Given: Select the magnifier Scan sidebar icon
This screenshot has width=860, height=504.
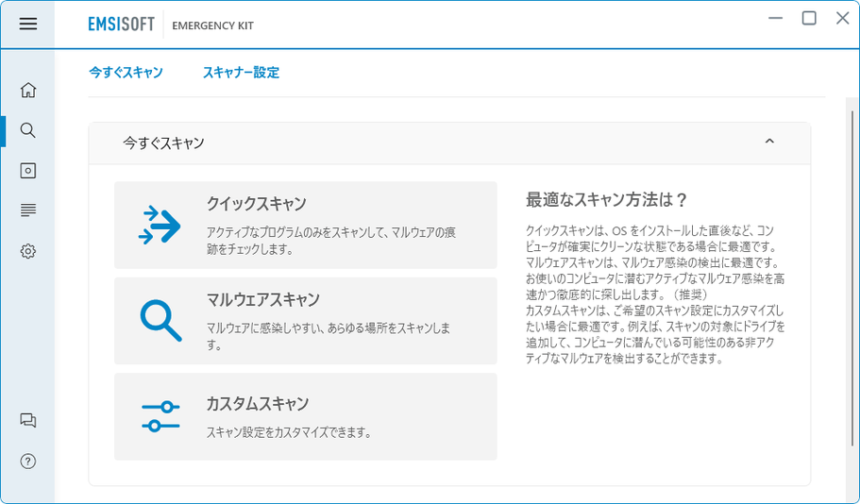Looking at the screenshot, I should pyautogui.click(x=28, y=130).
